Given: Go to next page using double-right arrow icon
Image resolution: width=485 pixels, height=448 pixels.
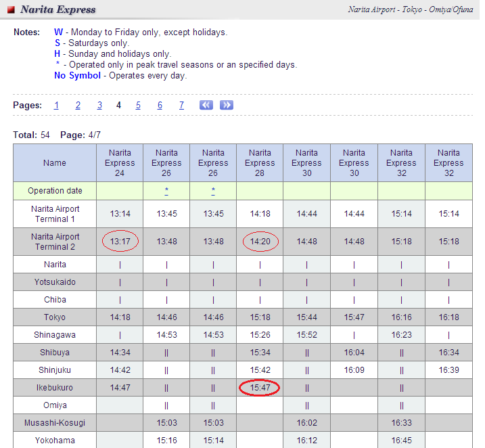Looking at the screenshot, I should tap(227, 105).
